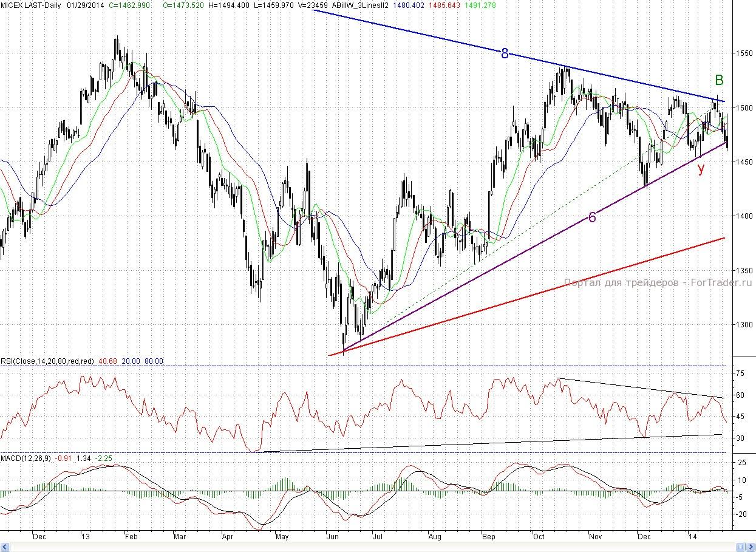The height and width of the screenshot is (552, 756).
Task: Click the Sep label on time axis
Action: pyautogui.click(x=488, y=537)
